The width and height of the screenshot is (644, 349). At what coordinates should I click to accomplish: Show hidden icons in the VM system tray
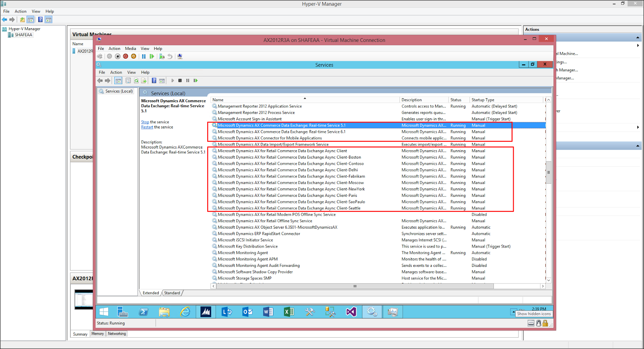click(x=513, y=312)
